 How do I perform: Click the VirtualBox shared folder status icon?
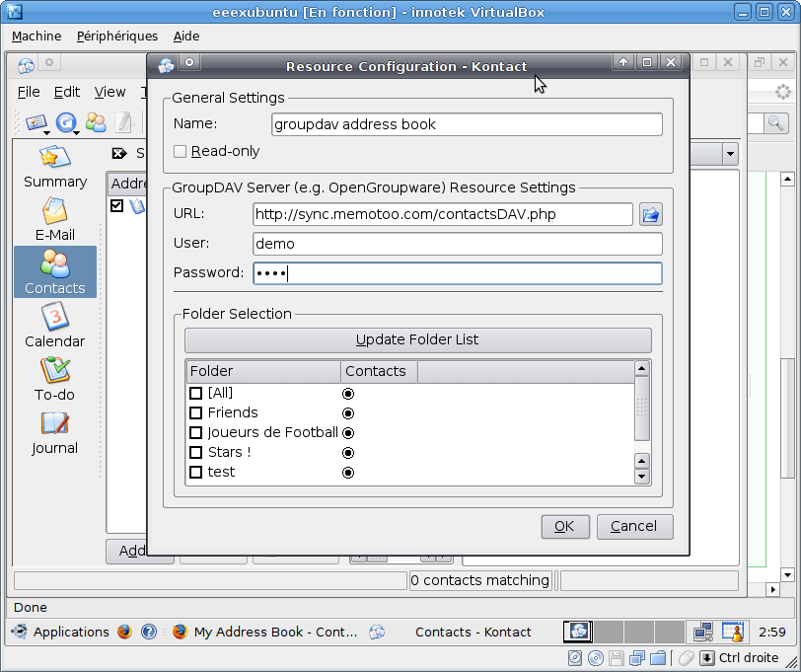pos(659,657)
